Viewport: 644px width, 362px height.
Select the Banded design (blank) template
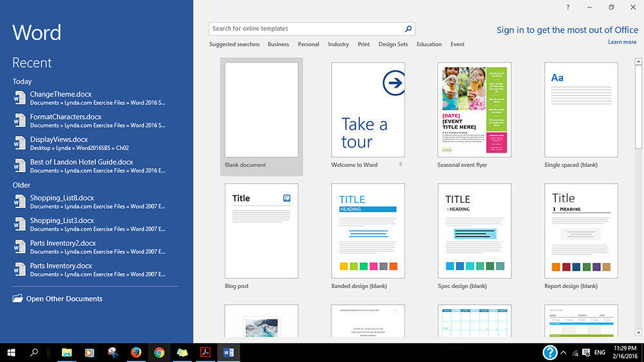[x=368, y=231]
